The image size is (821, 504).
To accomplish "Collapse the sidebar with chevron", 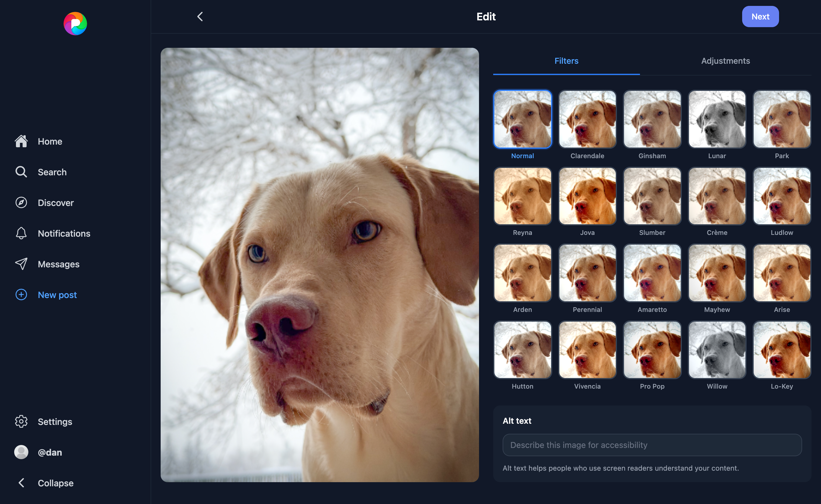I will [x=21, y=483].
